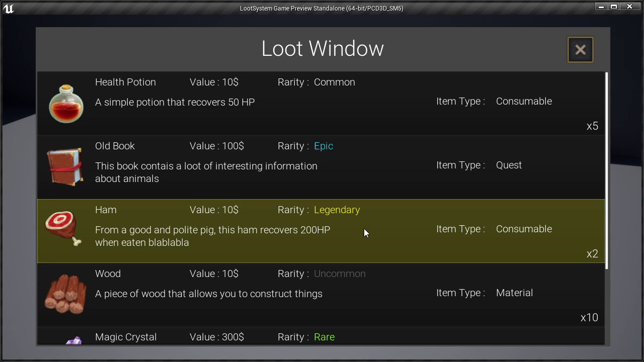The height and width of the screenshot is (362, 644).
Task: Click the Material item type value
Action: [x=514, y=293]
